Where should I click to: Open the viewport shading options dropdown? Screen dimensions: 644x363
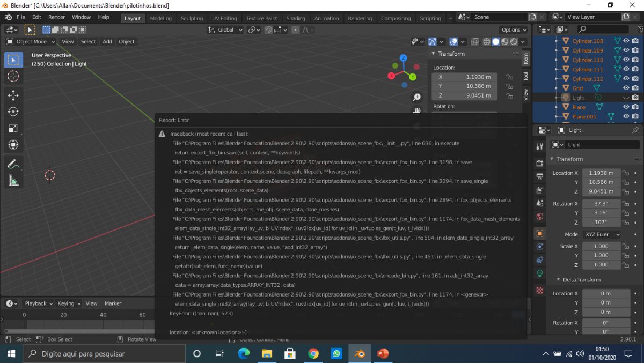click(x=523, y=41)
